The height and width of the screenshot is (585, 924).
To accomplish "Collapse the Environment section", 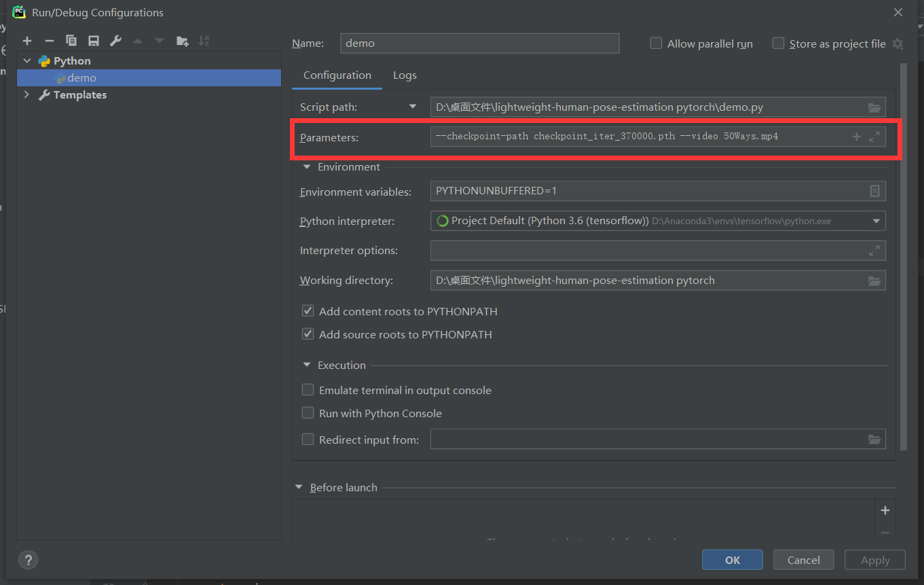I will coord(306,166).
